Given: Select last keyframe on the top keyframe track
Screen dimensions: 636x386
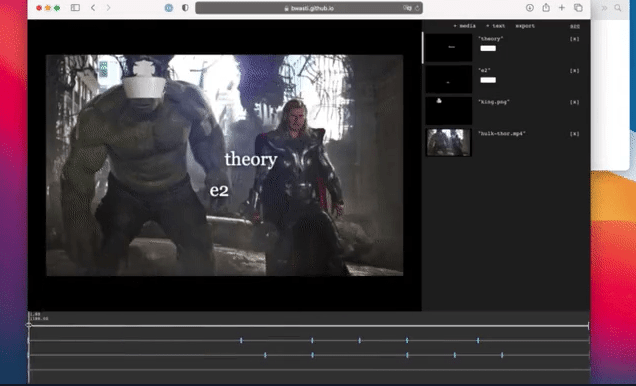Looking at the screenshot, I should pyautogui.click(x=478, y=341).
